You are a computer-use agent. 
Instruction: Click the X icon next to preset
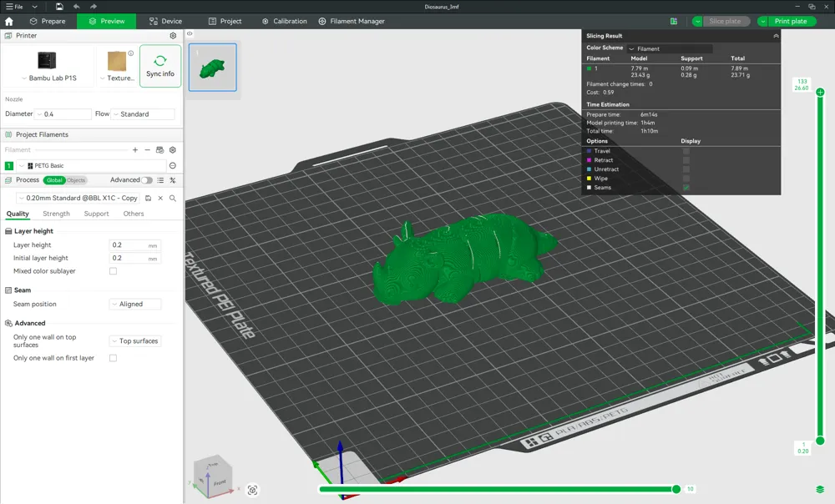pos(160,198)
